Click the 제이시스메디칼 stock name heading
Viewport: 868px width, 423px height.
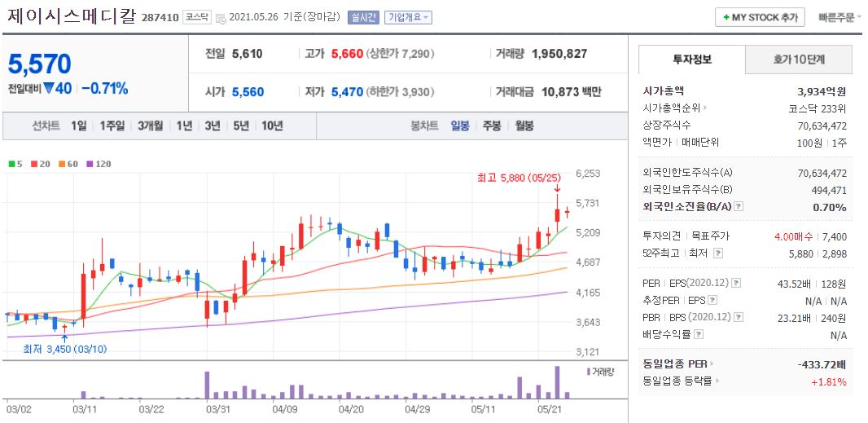[72, 15]
